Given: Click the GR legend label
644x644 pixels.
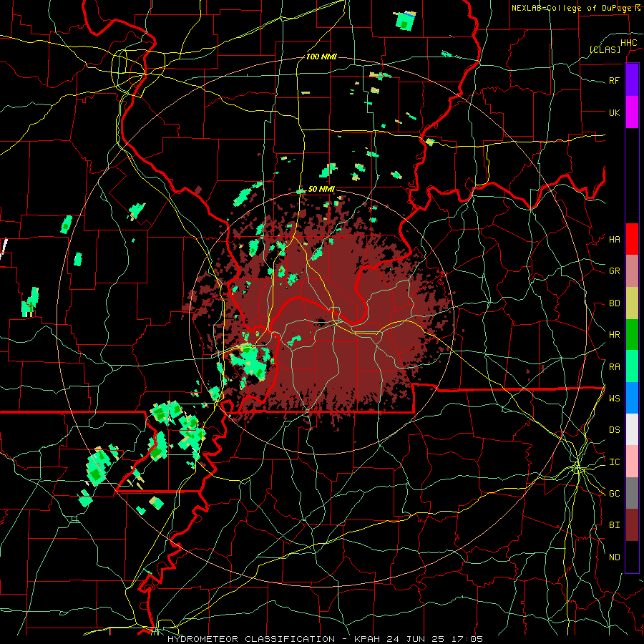Looking at the screenshot, I should (x=615, y=271).
